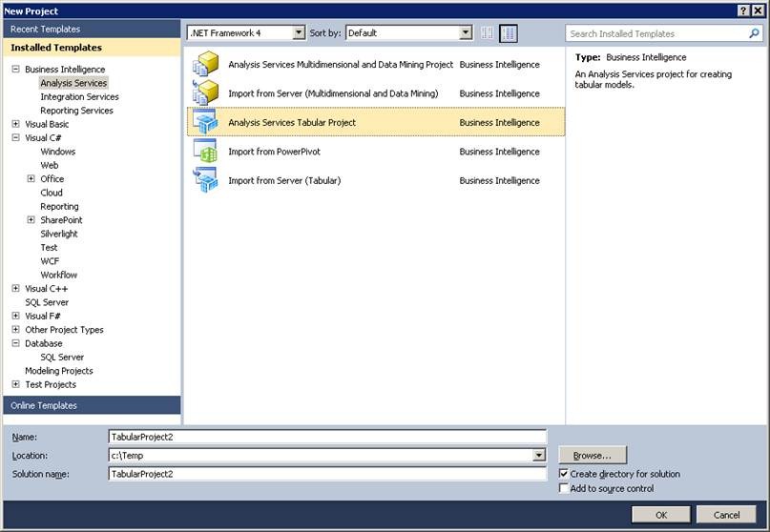Viewport: 770px width, 532px height.
Task: Expand the Visual C++ node
Action: coord(15,288)
